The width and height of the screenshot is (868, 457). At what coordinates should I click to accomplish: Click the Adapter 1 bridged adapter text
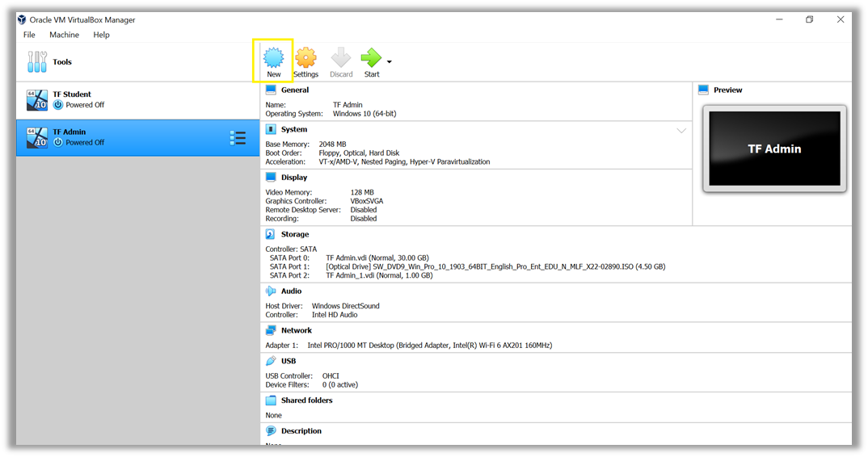(x=430, y=346)
